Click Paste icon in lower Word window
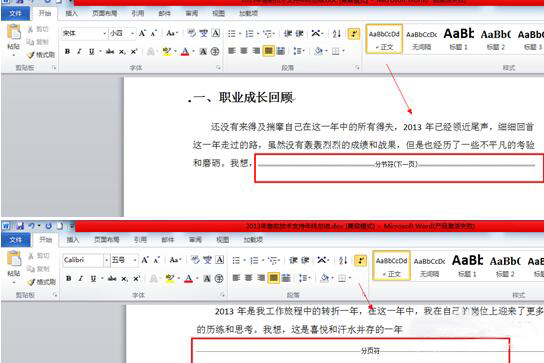This screenshot has width=544, height=363. 14,259
